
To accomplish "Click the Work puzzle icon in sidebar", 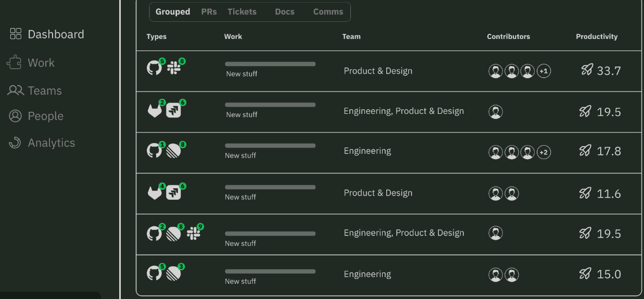I will 14,63.
